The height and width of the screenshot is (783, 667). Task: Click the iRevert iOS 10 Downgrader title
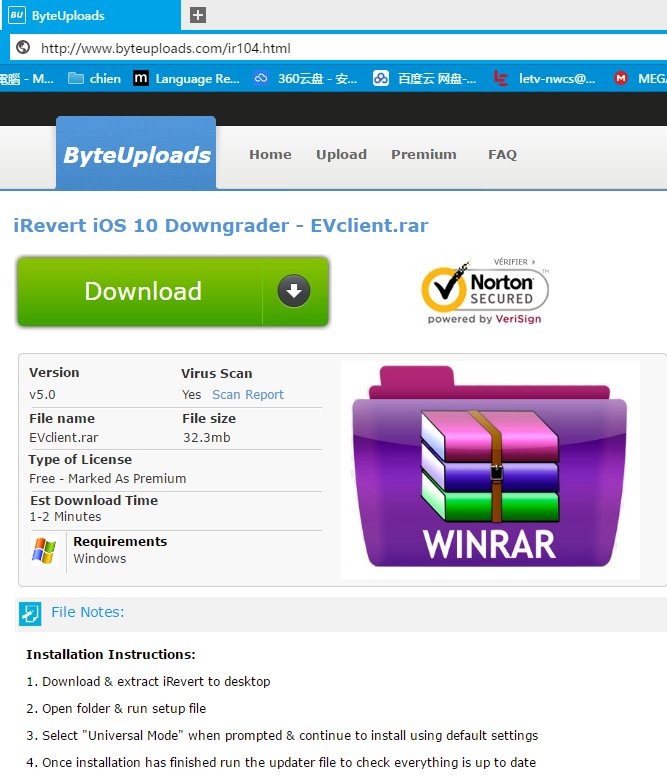tap(221, 226)
